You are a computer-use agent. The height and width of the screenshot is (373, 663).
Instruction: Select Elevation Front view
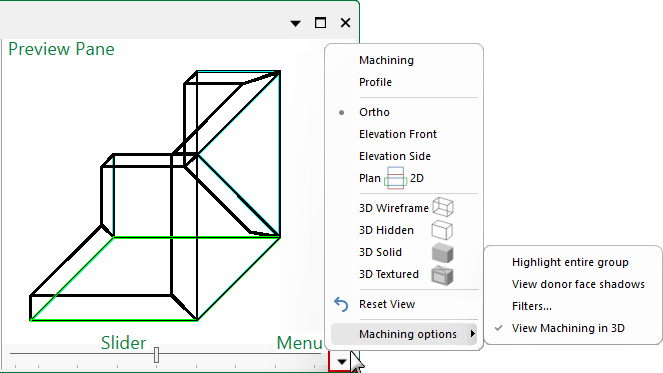tap(398, 134)
